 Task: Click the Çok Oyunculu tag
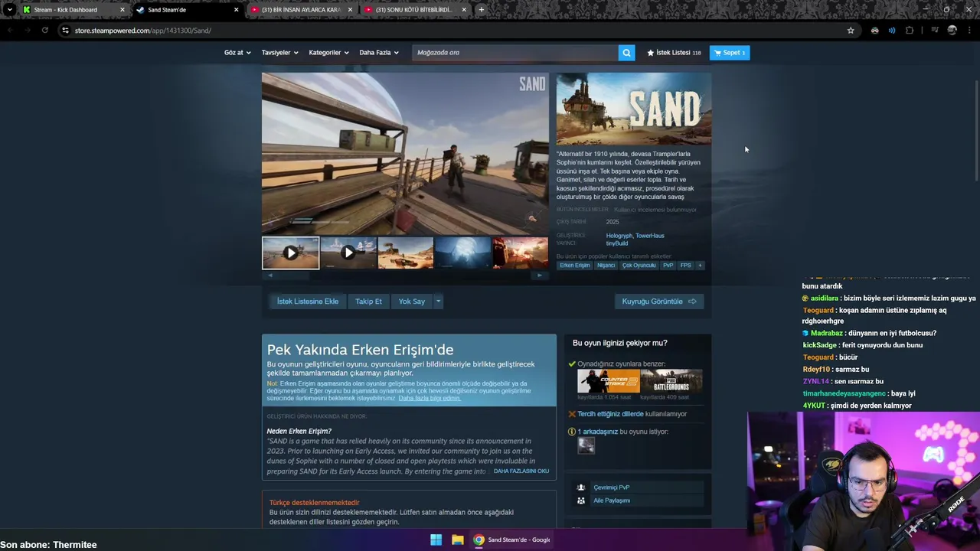tap(639, 266)
